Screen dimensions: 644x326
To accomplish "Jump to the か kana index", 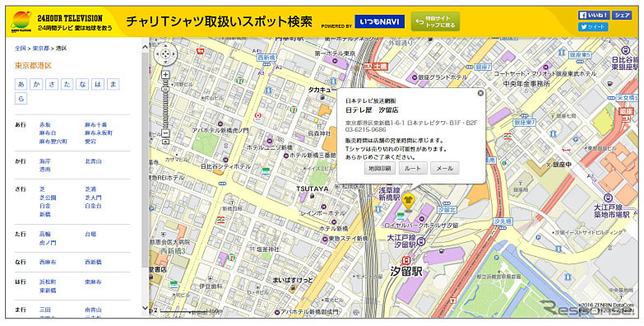I will (x=36, y=84).
